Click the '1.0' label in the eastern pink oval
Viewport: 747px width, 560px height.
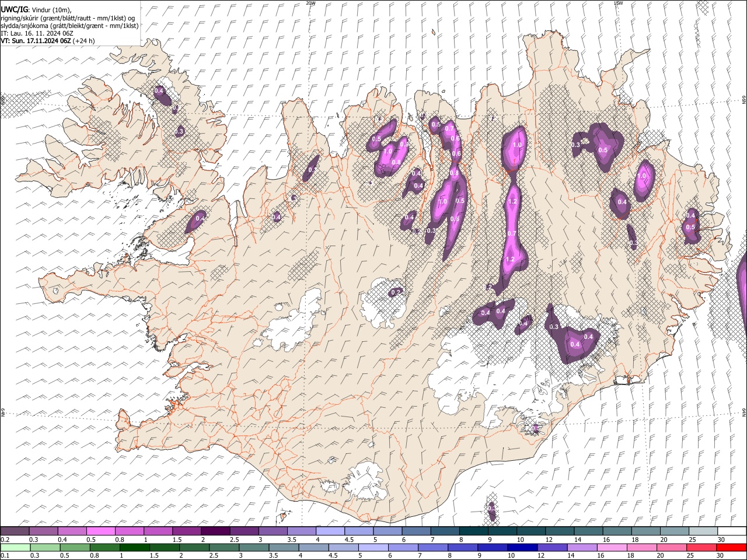click(x=643, y=176)
